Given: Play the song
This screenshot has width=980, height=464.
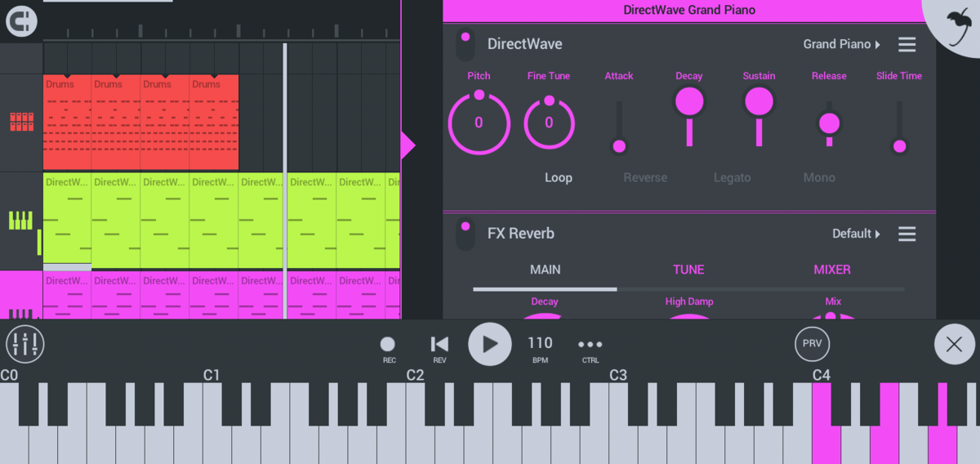Looking at the screenshot, I should [x=489, y=344].
